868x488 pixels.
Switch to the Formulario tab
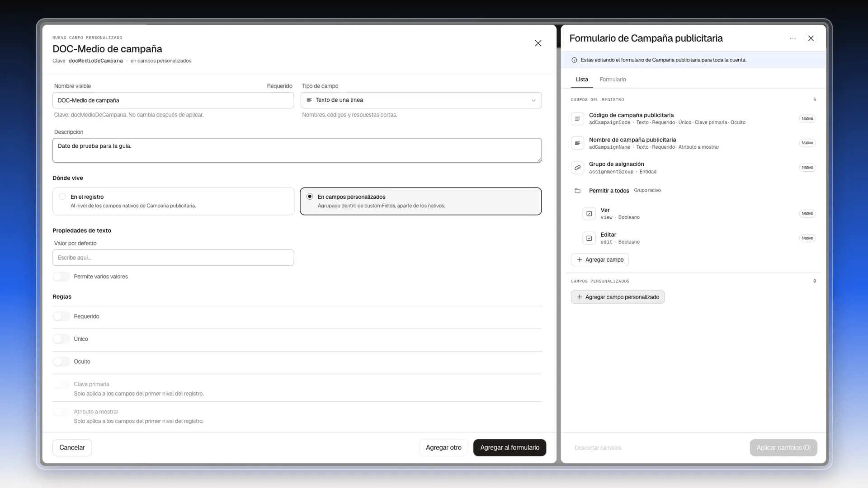(613, 80)
